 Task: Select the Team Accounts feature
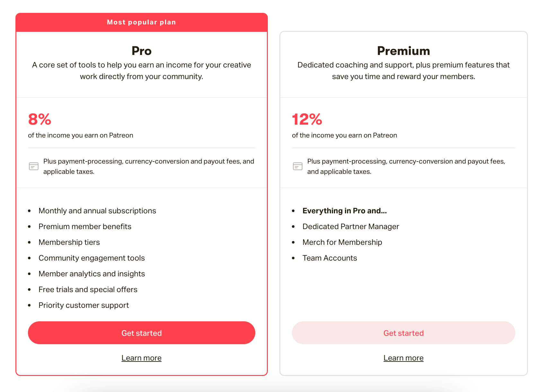(x=329, y=258)
